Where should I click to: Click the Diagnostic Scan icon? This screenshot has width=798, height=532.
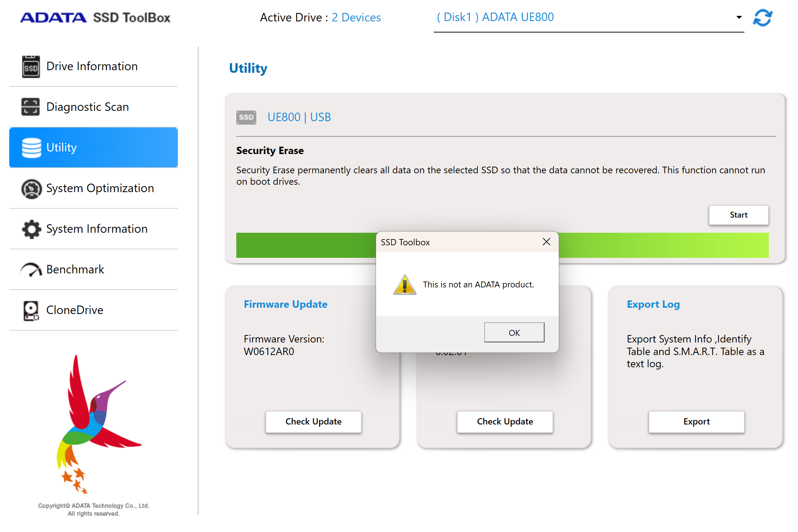point(31,107)
